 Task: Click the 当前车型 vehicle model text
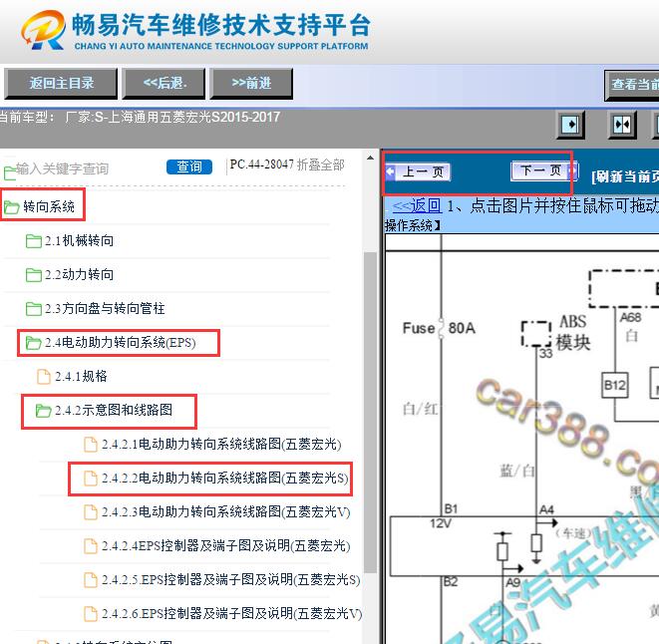[x=140, y=118]
